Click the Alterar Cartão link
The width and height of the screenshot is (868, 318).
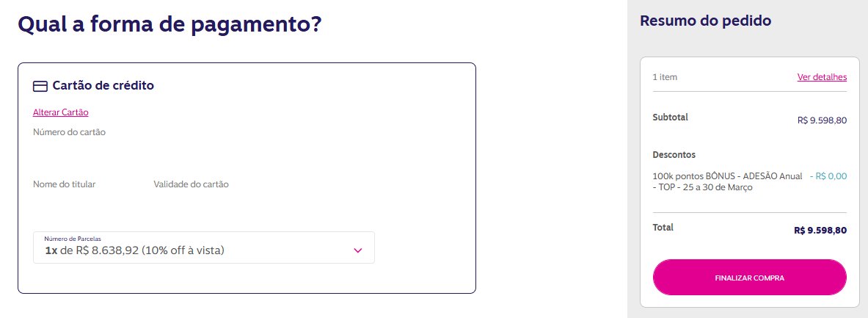[x=61, y=112]
